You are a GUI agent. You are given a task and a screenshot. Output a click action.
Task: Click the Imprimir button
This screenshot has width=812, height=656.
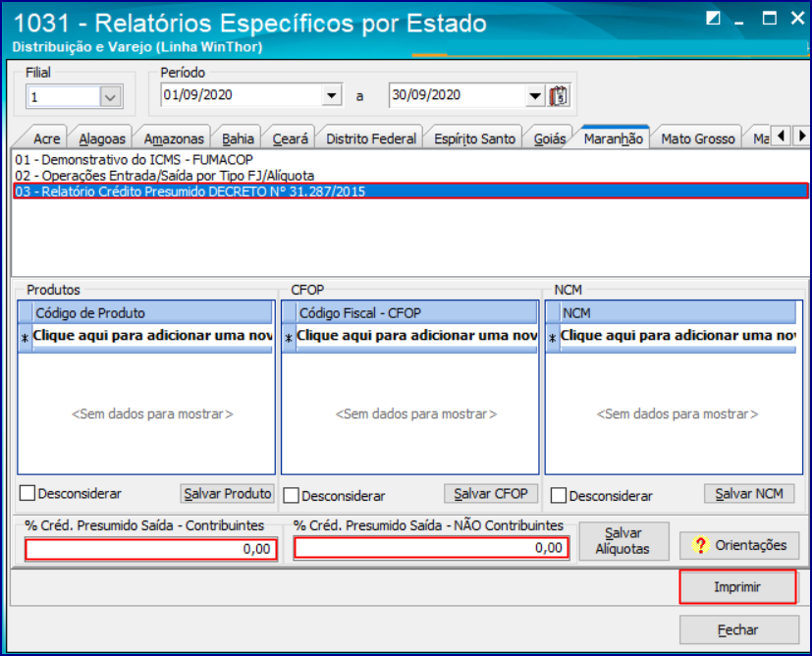[737, 586]
